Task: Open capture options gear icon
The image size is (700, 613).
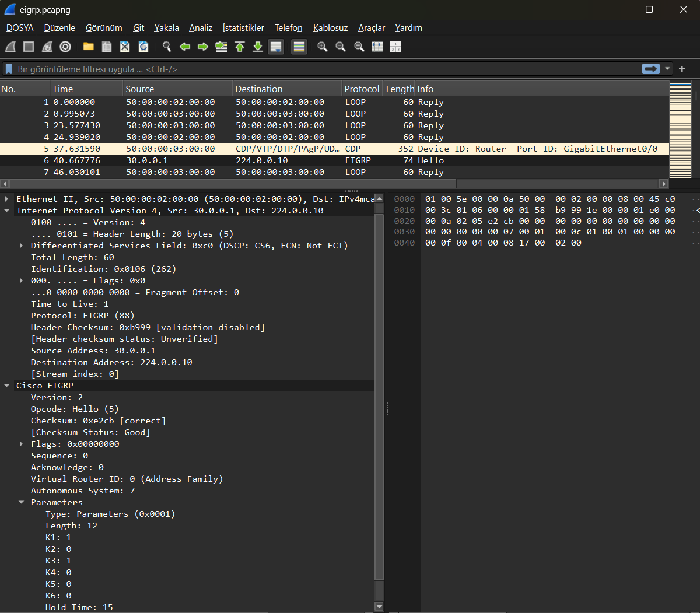Action: (65, 47)
